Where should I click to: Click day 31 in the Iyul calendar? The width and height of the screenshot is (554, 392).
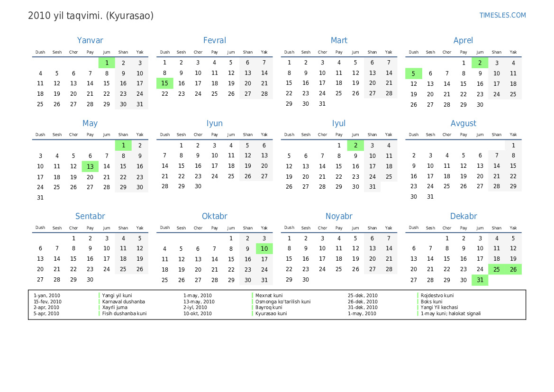point(372,187)
